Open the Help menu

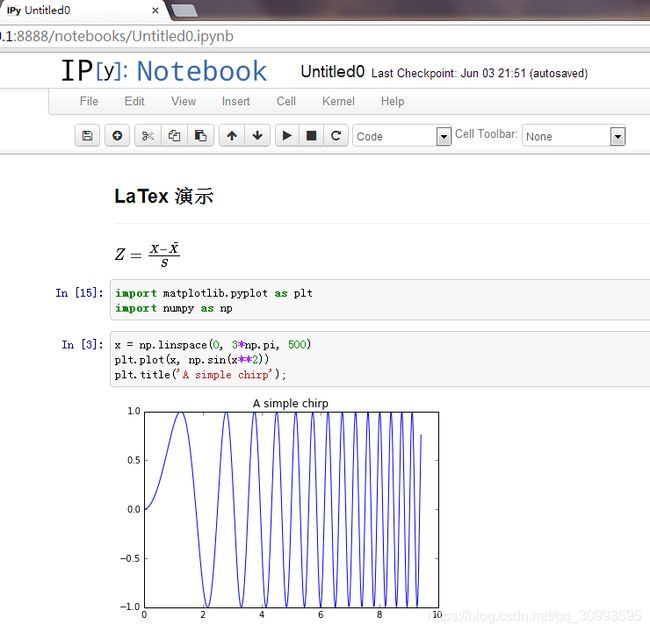pyautogui.click(x=393, y=101)
